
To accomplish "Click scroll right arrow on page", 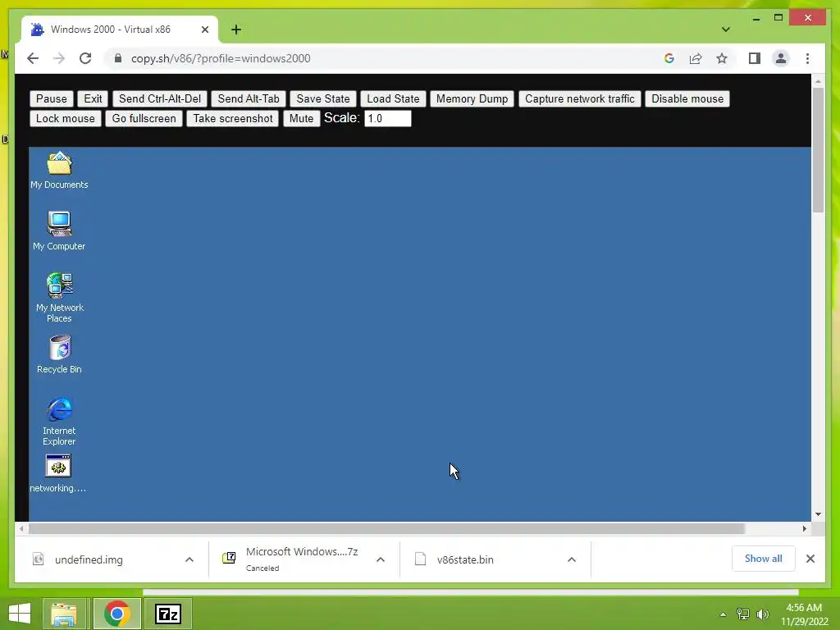I will click(x=805, y=529).
